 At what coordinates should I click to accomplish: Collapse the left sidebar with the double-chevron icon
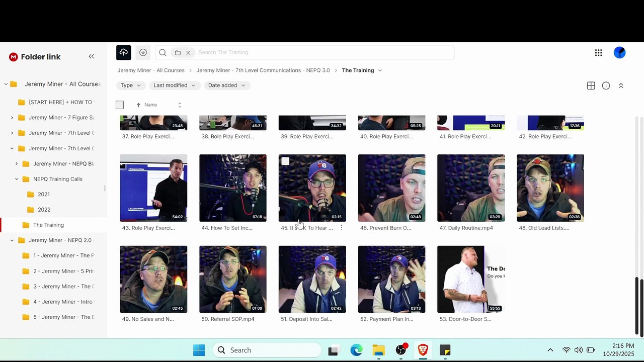(92, 56)
